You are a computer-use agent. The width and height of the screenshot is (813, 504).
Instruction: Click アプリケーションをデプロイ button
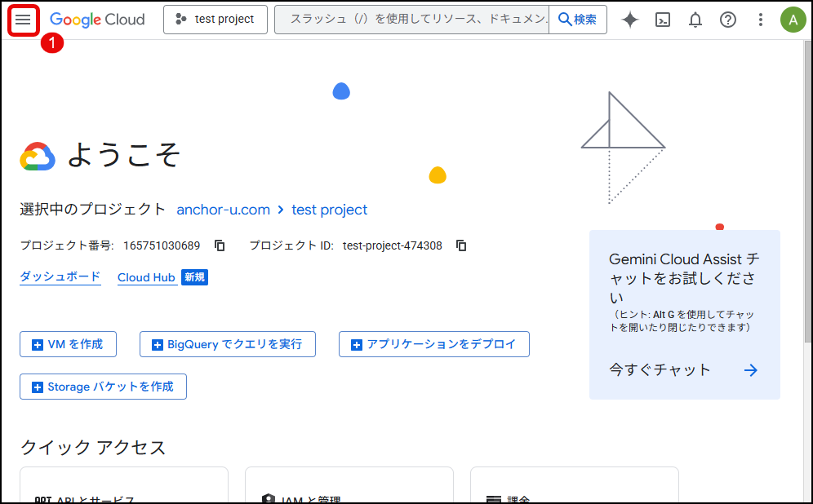433,344
